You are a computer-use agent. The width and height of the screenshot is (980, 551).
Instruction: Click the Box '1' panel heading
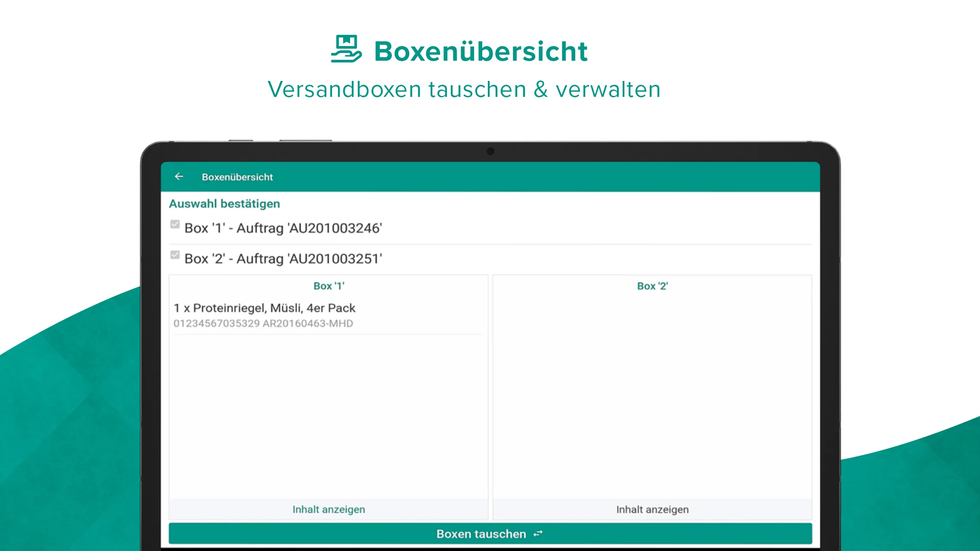[x=329, y=286]
